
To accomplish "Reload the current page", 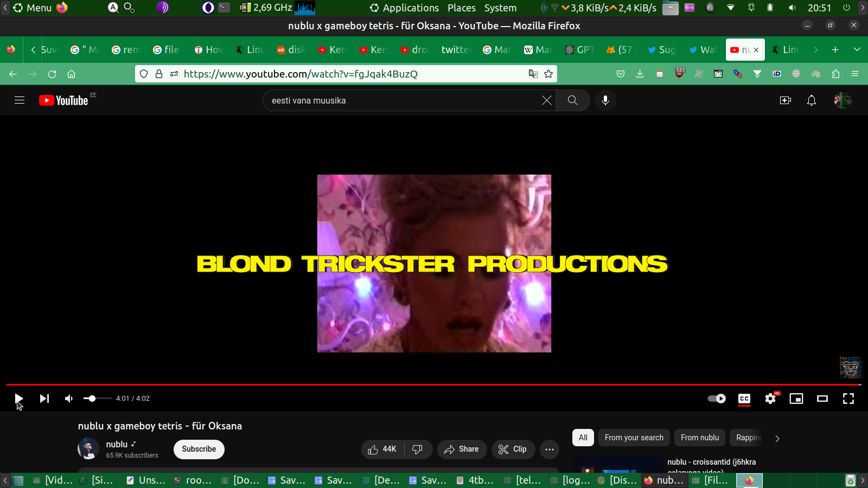I will pyautogui.click(x=52, y=74).
